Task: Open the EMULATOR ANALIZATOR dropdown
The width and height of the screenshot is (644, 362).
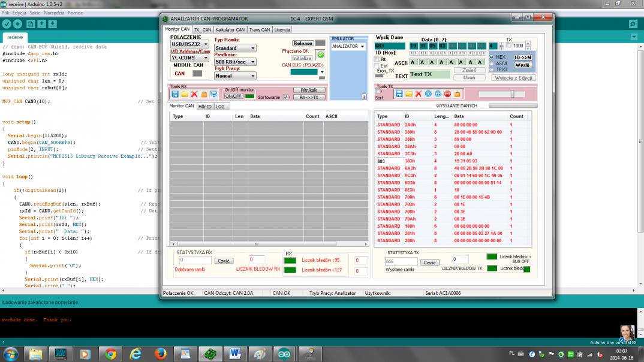Action: coord(348,46)
